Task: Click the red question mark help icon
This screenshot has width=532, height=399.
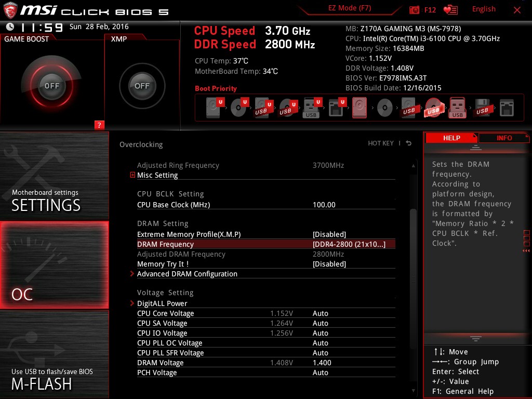Action: [x=99, y=125]
